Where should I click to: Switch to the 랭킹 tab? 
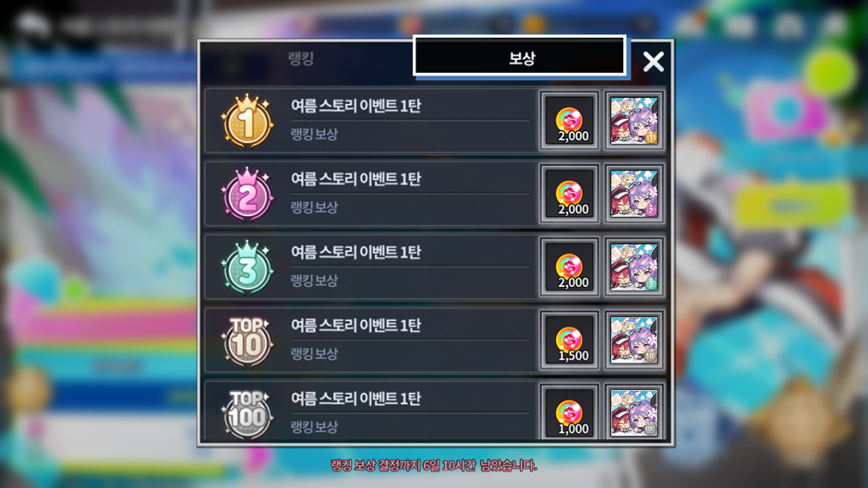[x=302, y=58]
